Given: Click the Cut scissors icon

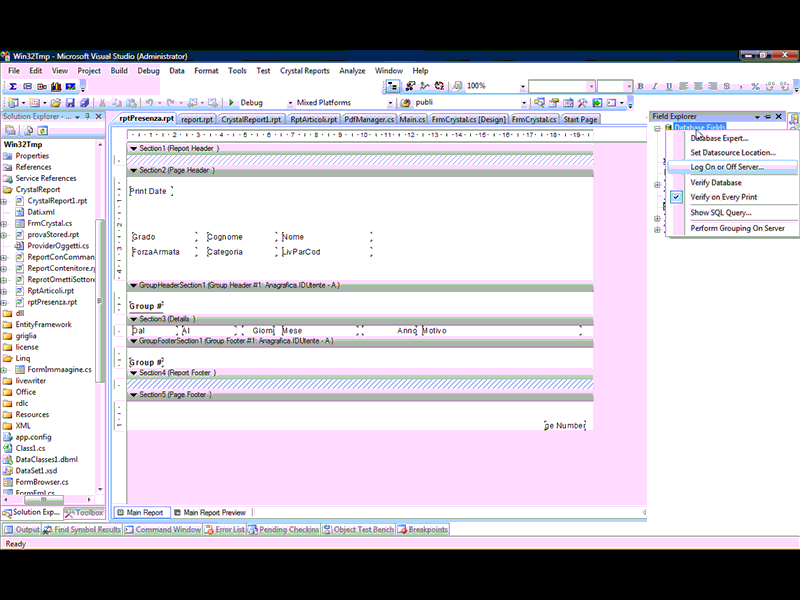Looking at the screenshot, I should click(103, 103).
